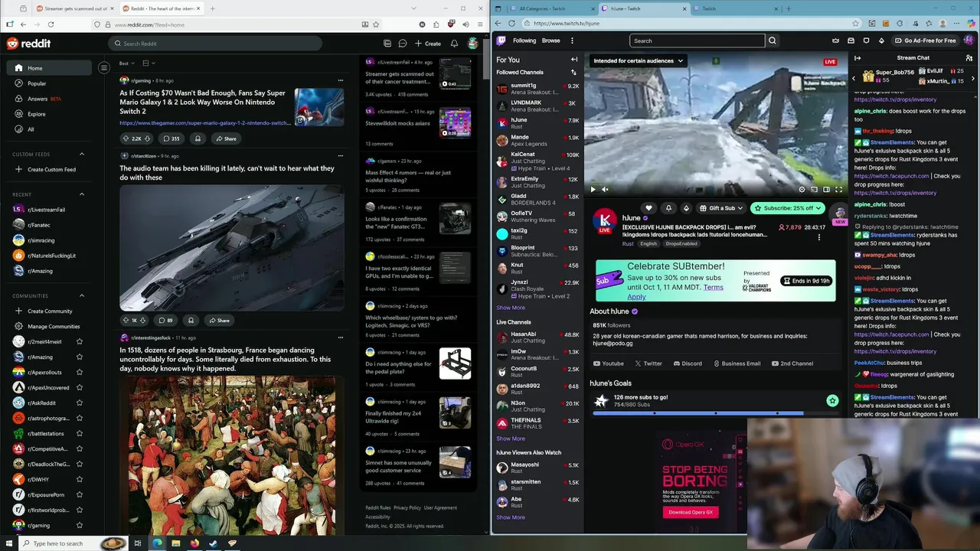Open chat community users icon

click(969, 58)
